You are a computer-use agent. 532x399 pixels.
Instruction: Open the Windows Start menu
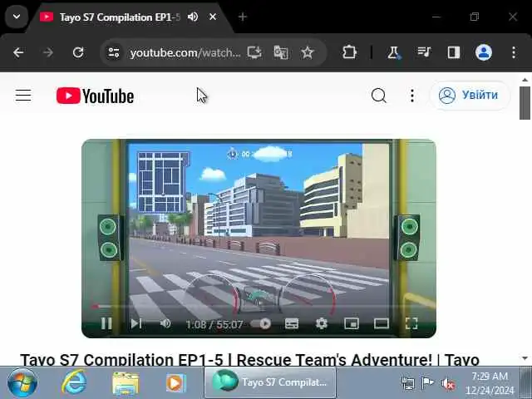[x=22, y=383]
